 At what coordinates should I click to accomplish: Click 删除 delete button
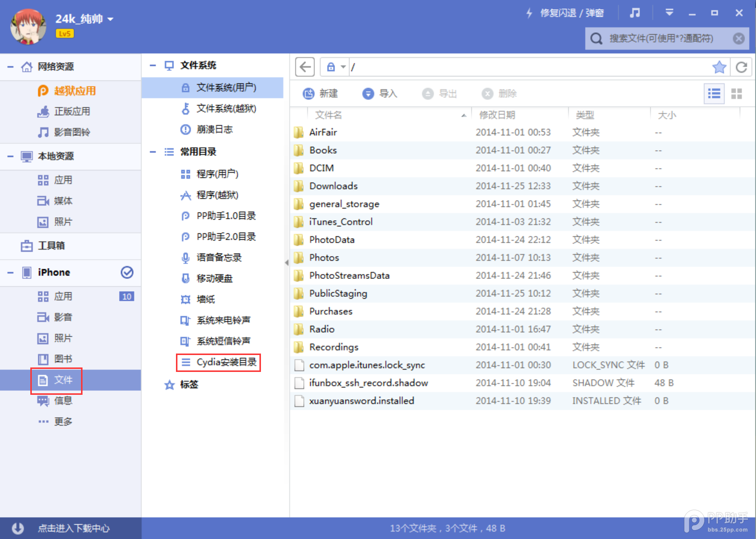tap(499, 93)
